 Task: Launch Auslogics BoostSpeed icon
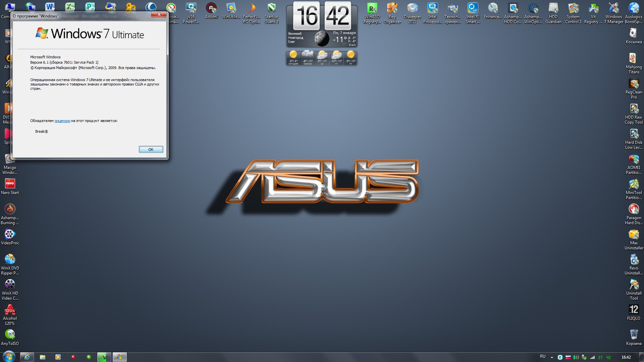[x=634, y=13]
